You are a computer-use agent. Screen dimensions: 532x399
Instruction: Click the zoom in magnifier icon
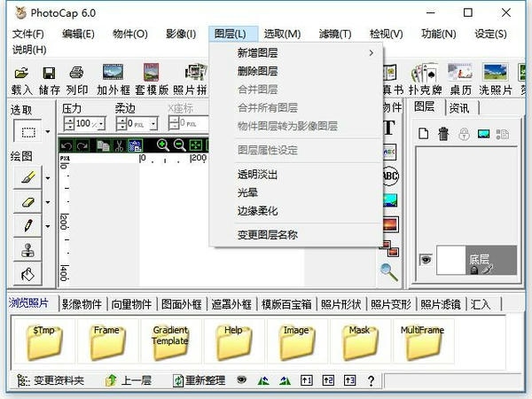coord(163,145)
